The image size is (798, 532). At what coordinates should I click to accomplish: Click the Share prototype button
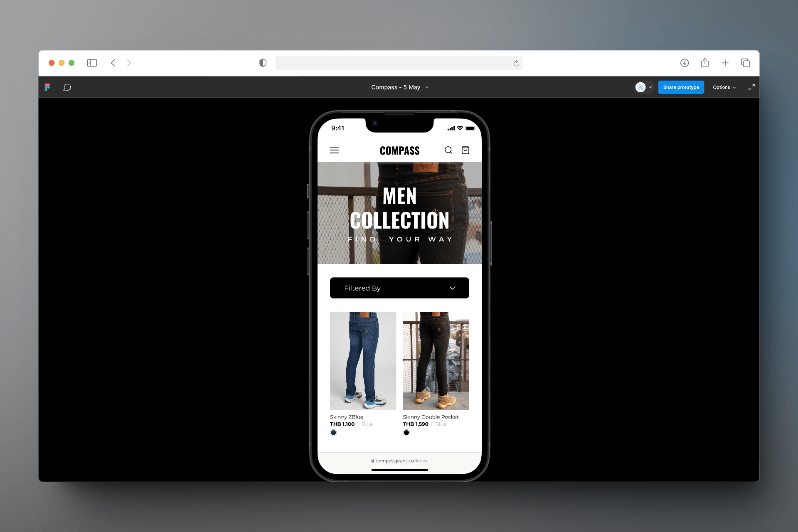click(682, 87)
